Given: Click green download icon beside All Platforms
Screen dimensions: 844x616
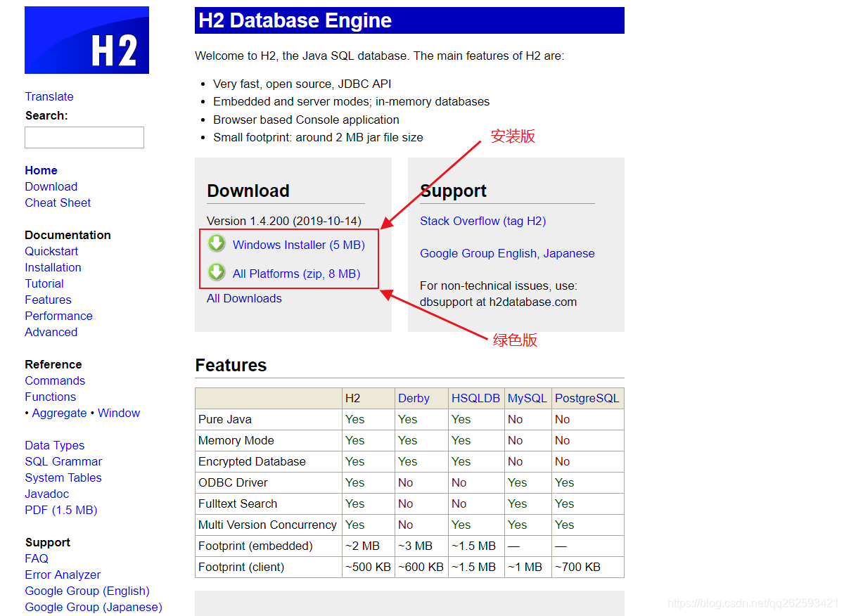Looking at the screenshot, I should [217, 272].
